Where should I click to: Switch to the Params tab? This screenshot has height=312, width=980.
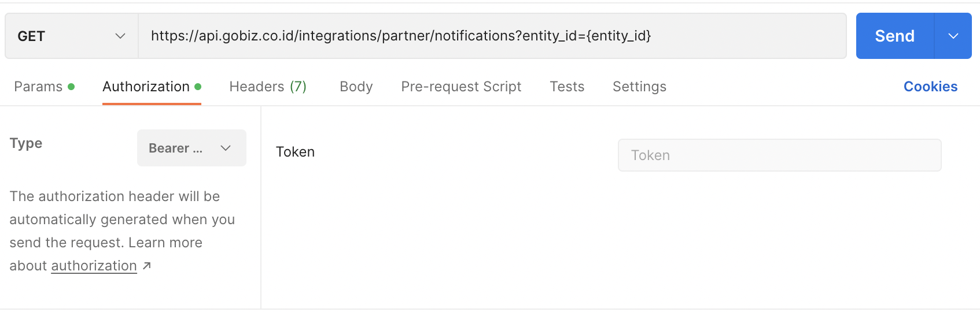coord(44,87)
